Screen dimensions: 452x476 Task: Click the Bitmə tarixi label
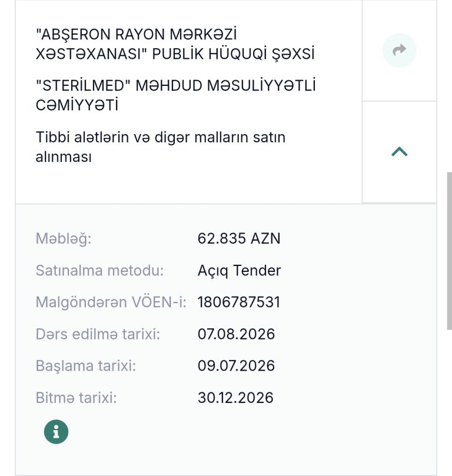76,397
